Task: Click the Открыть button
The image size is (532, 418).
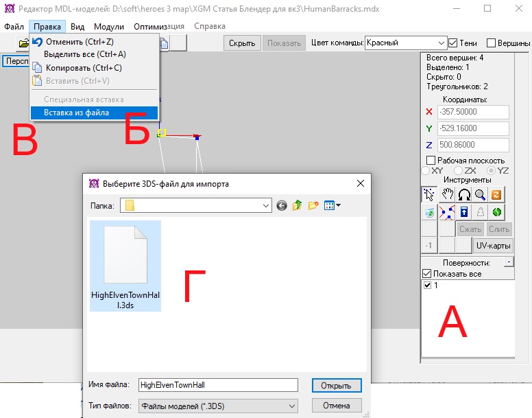Action: click(336, 386)
